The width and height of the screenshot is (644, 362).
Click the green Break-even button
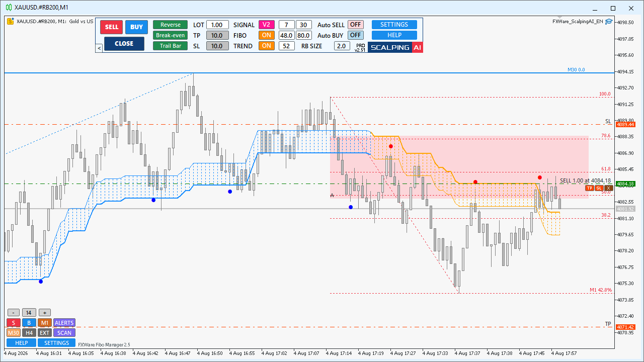point(170,35)
